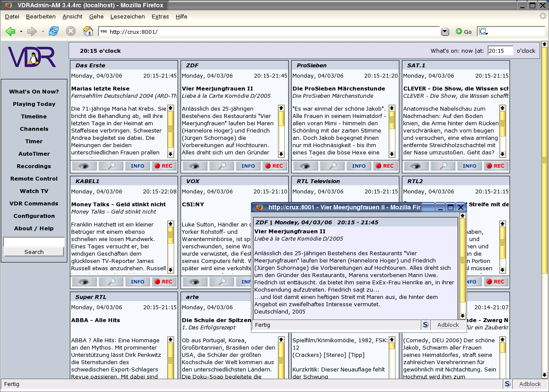Click the INFO button under SAT.1
Viewport: 549px width, 392px height.
pos(469,166)
